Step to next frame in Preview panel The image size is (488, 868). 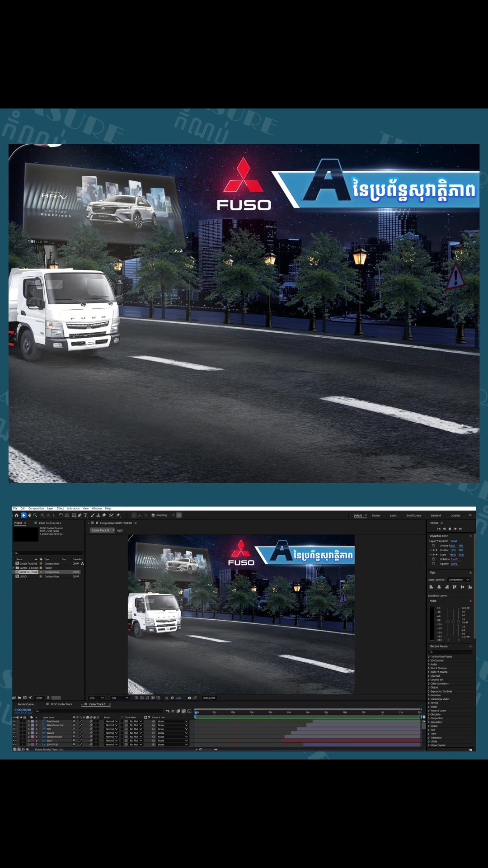[x=455, y=529]
